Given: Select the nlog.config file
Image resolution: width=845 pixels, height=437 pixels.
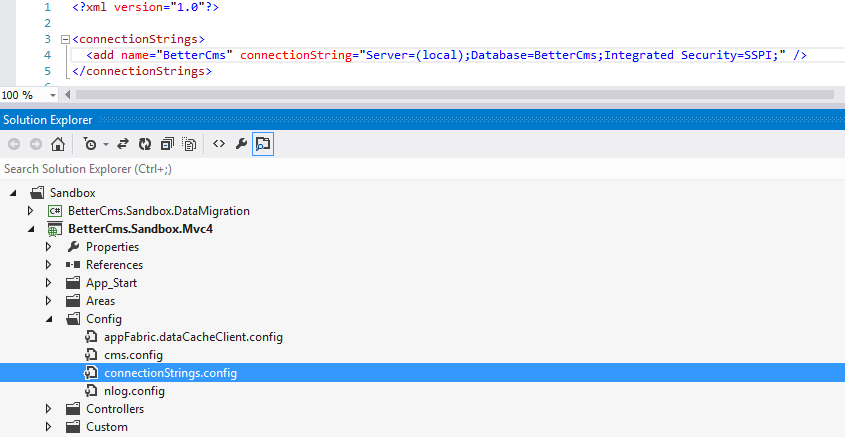Looking at the screenshot, I should (134, 391).
